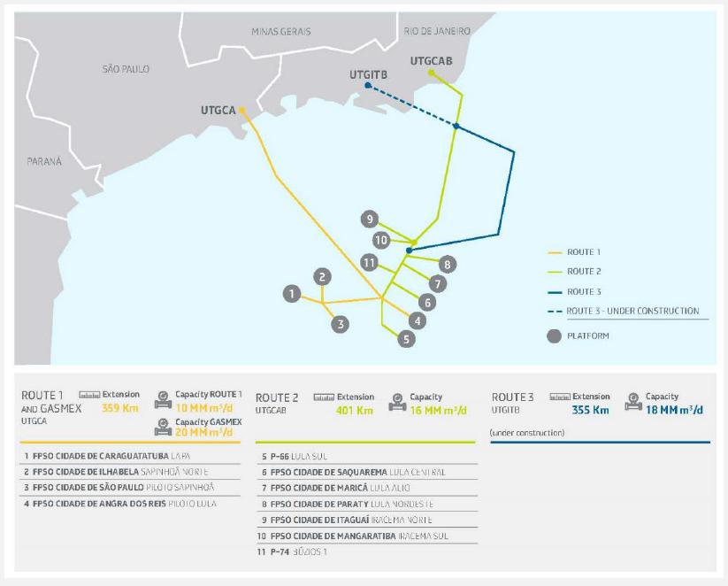Select FPSO Cidade de Ilhabela list entry
Viewport: 728px width, 586px height.
[117, 472]
